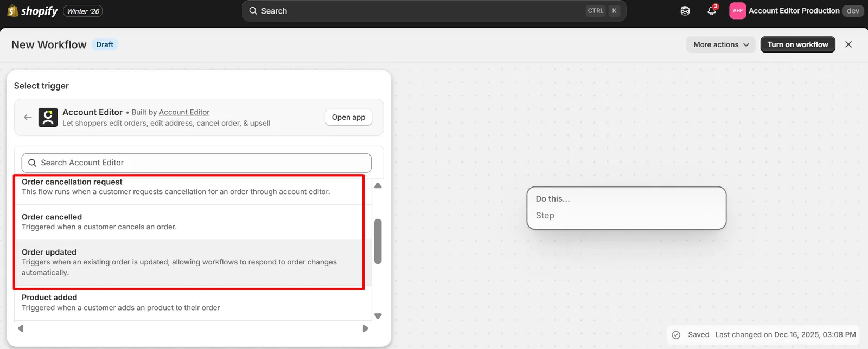This screenshot has height=349, width=868.
Task: Click the AEP store avatar
Action: tap(737, 11)
